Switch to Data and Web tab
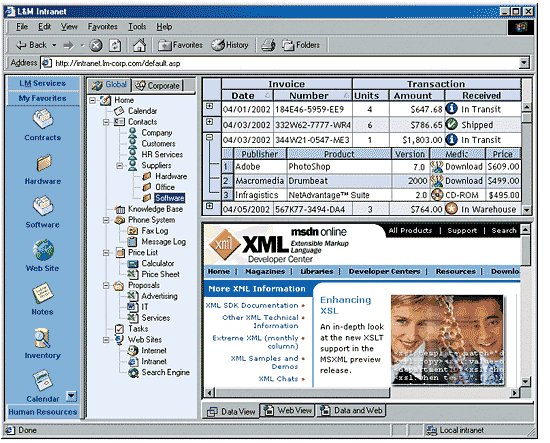 (351, 410)
